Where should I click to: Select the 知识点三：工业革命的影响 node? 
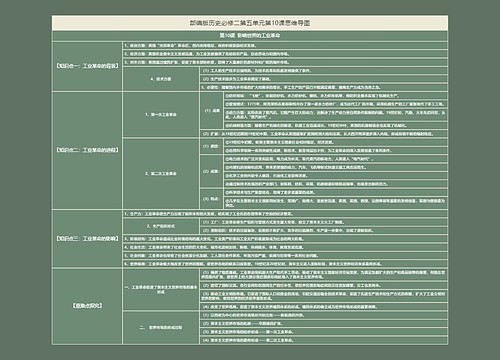coord(87,238)
